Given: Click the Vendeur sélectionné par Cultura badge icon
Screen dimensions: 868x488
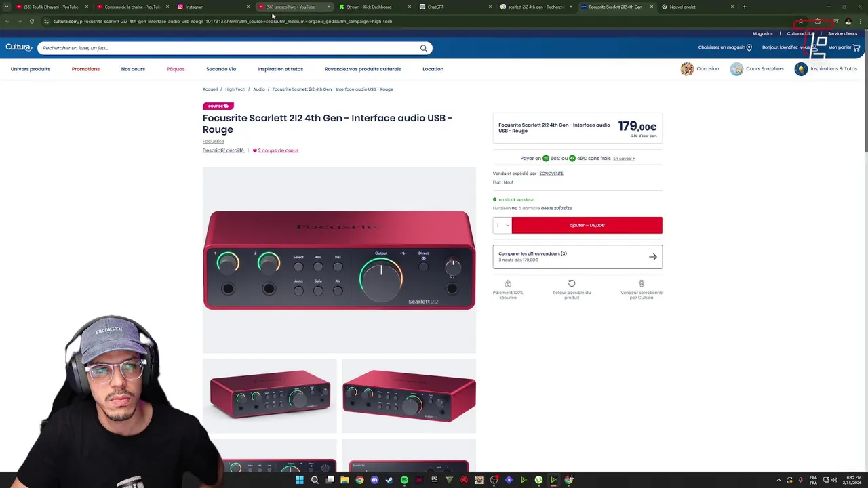Looking at the screenshot, I should [x=642, y=283].
